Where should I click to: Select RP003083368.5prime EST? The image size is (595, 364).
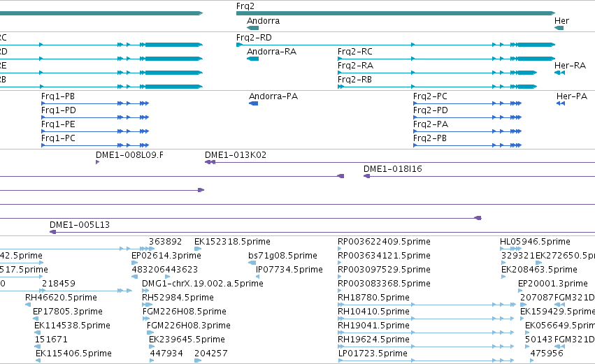(x=384, y=284)
